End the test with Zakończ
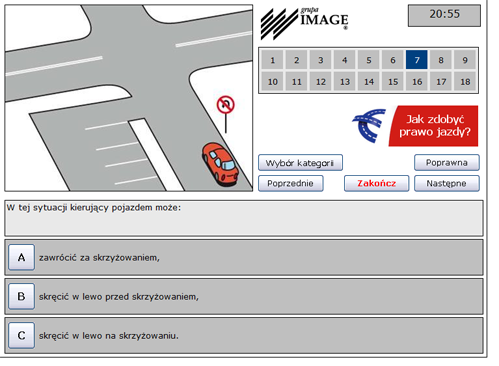 pos(376,183)
